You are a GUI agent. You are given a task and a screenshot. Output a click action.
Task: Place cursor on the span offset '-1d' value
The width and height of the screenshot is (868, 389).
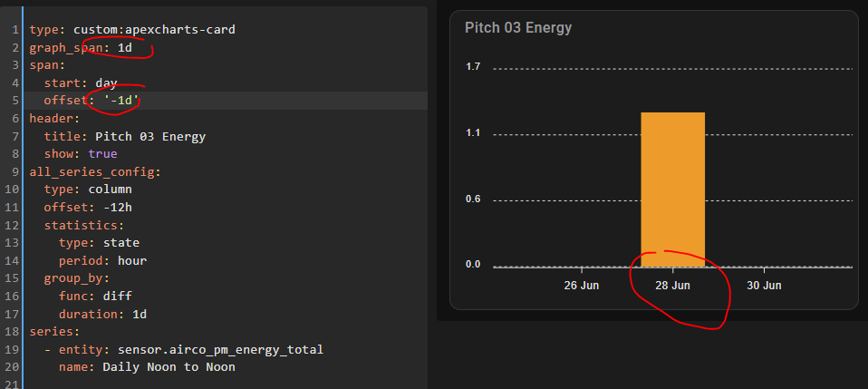click(x=121, y=100)
